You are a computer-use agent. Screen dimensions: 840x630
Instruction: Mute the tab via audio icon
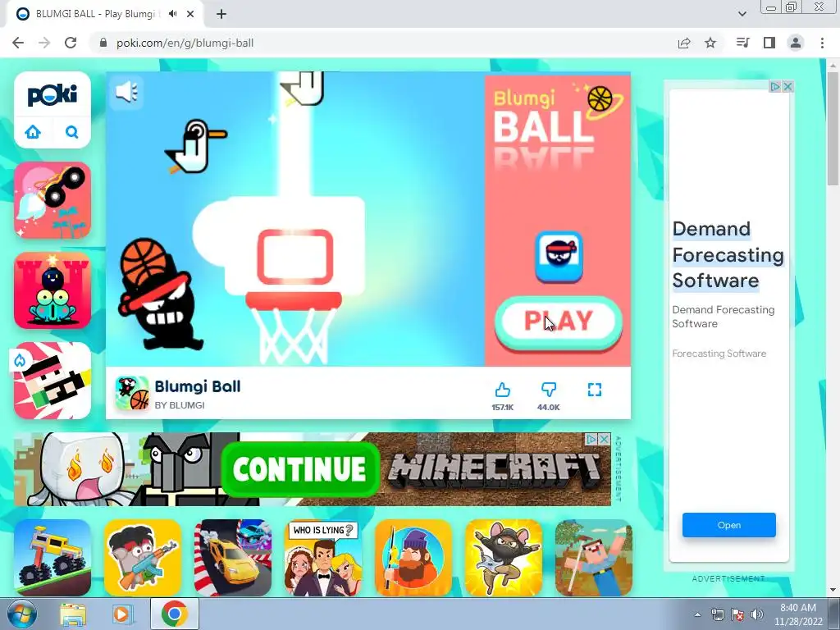click(172, 14)
